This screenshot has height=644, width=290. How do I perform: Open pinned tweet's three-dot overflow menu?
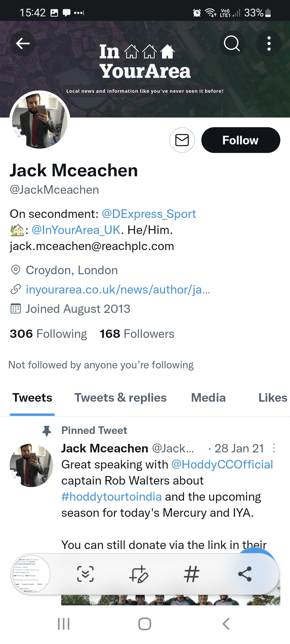pyautogui.click(x=274, y=448)
